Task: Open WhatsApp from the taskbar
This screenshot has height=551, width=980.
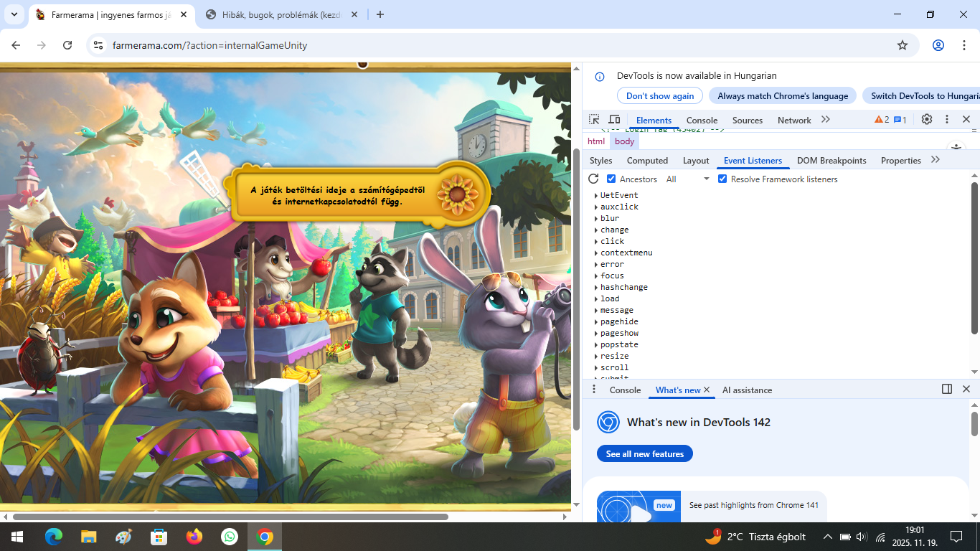Action: point(230,537)
